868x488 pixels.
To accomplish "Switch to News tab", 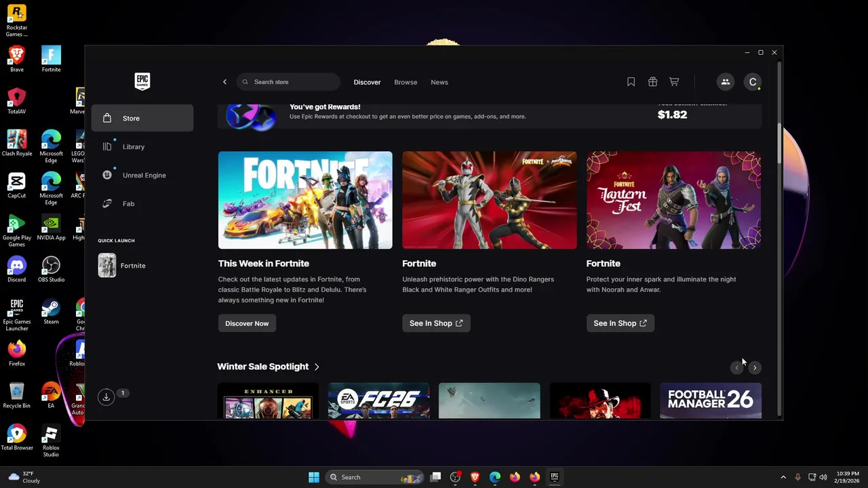I will point(439,82).
